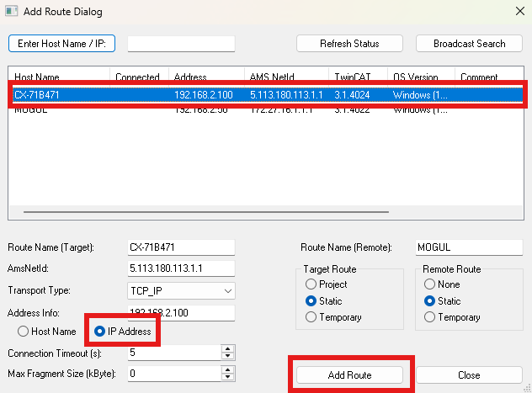Click the Add Route Dialog title icon
Viewport: 532px width, 393px height.
(13, 13)
